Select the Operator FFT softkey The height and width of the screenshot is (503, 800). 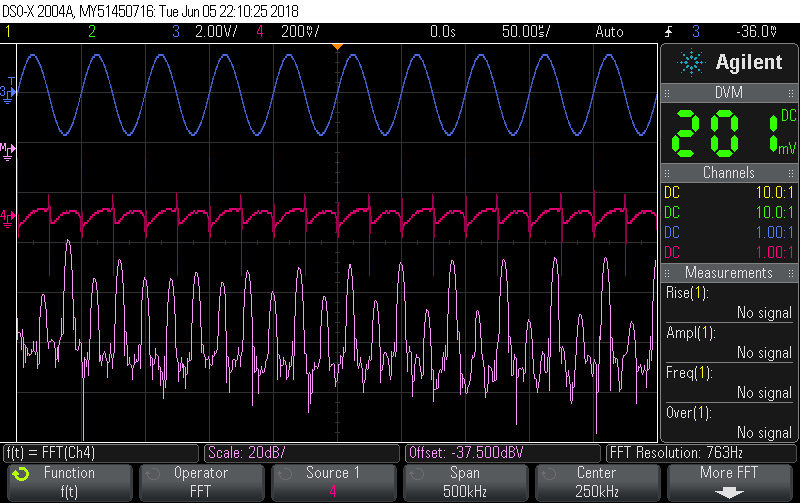click(x=202, y=482)
